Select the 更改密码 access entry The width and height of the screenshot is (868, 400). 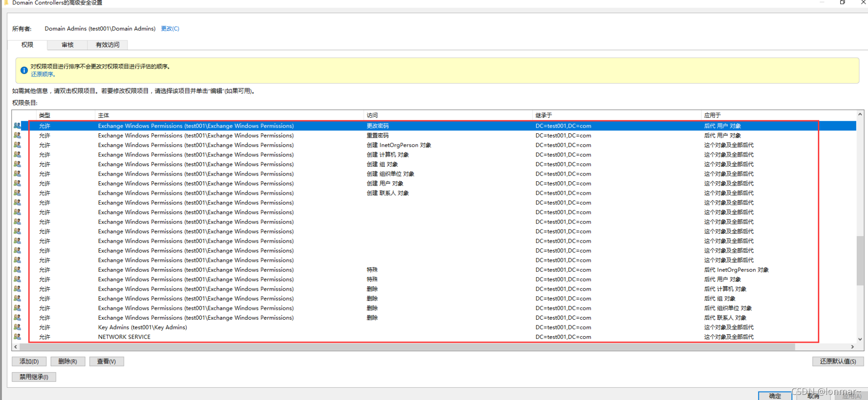(377, 126)
